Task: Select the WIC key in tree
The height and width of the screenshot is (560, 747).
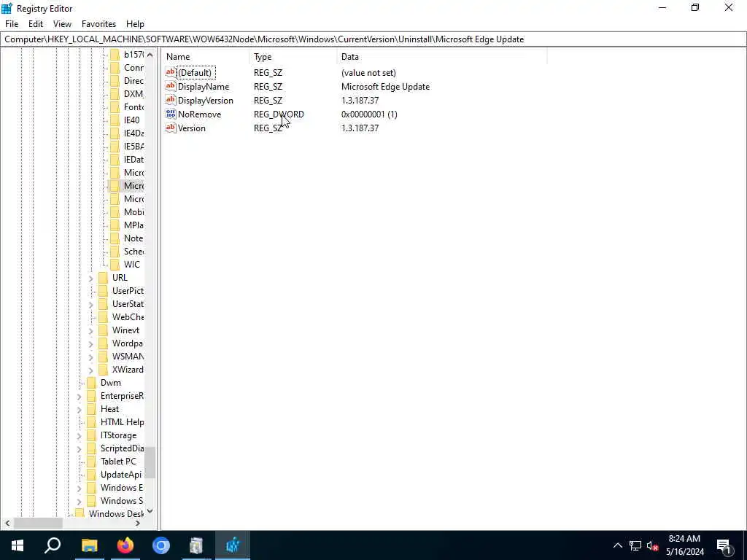Action: click(132, 264)
